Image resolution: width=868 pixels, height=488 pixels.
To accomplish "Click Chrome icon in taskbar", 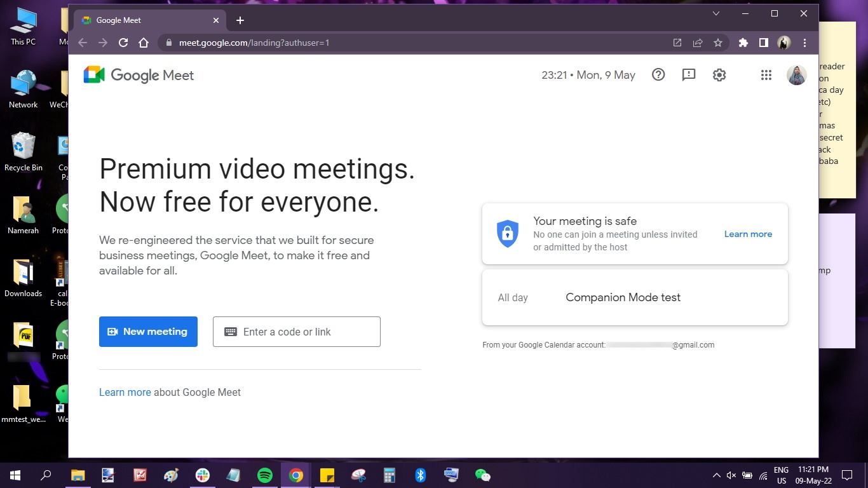I will point(295,475).
